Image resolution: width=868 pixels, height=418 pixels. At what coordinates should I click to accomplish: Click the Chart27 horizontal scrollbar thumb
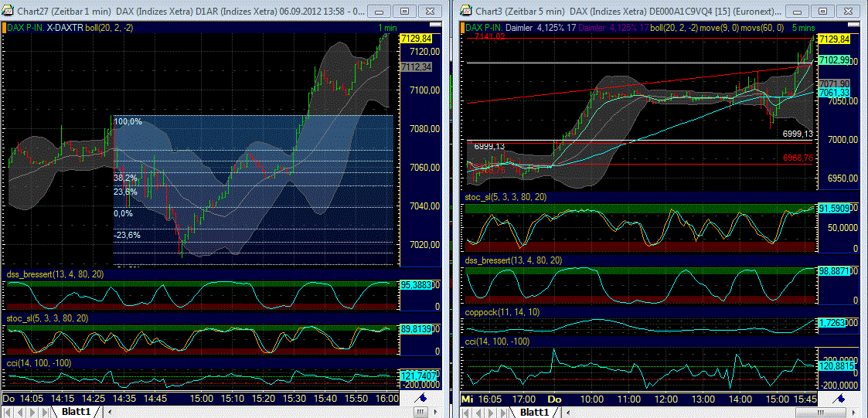click(x=420, y=412)
